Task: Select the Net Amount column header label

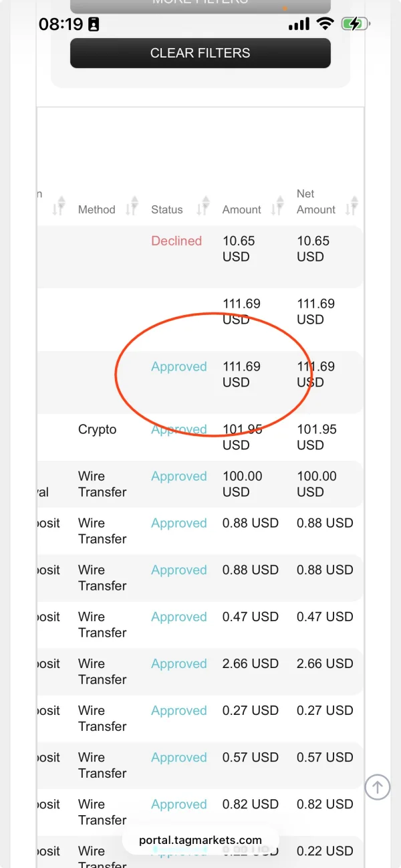Action: (315, 201)
